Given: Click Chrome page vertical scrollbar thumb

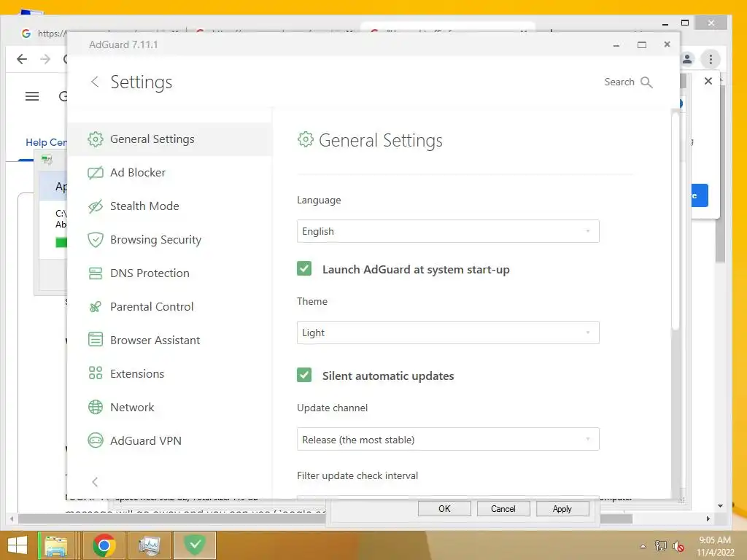Looking at the screenshot, I should (x=720, y=174).
